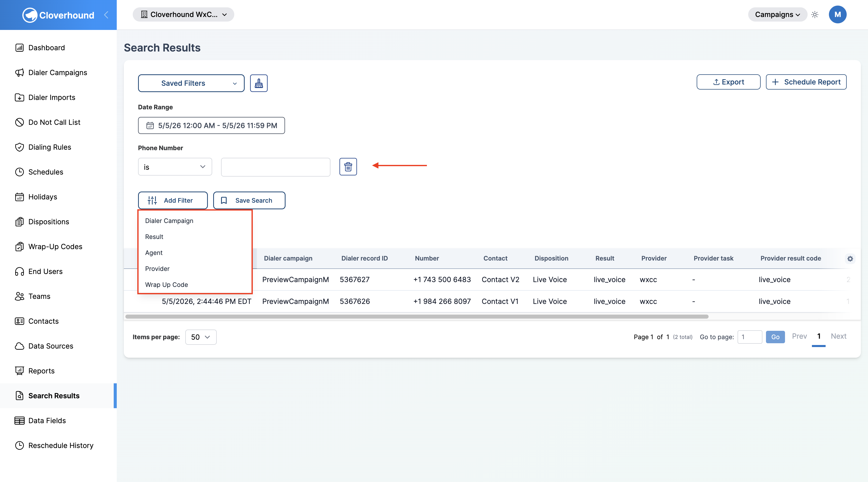Click the Dispositions clipboard icon

(x=20, y=222)
